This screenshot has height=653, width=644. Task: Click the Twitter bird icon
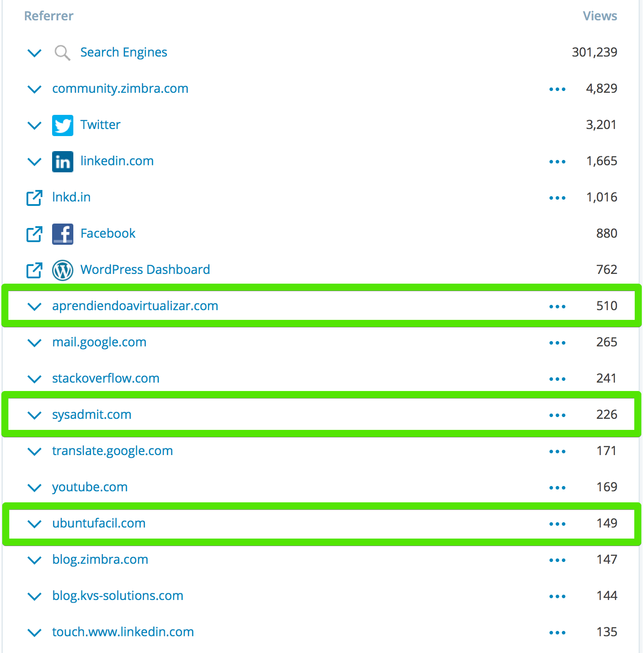63,125
